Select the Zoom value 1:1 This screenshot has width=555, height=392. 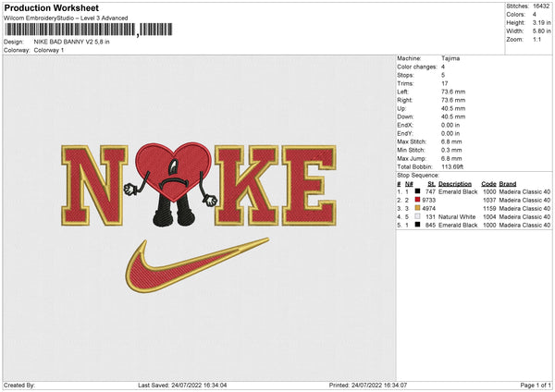tap(536, 39)
